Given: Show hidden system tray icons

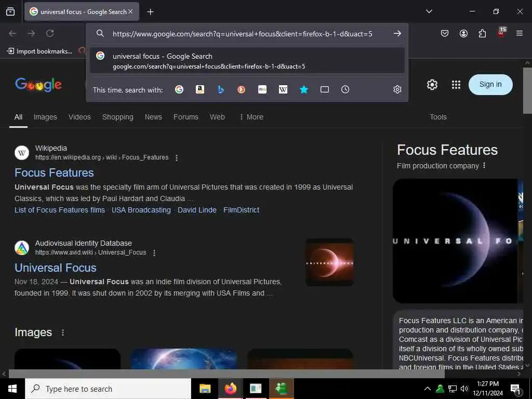Looking at the screenshot, I should point(428,389).
